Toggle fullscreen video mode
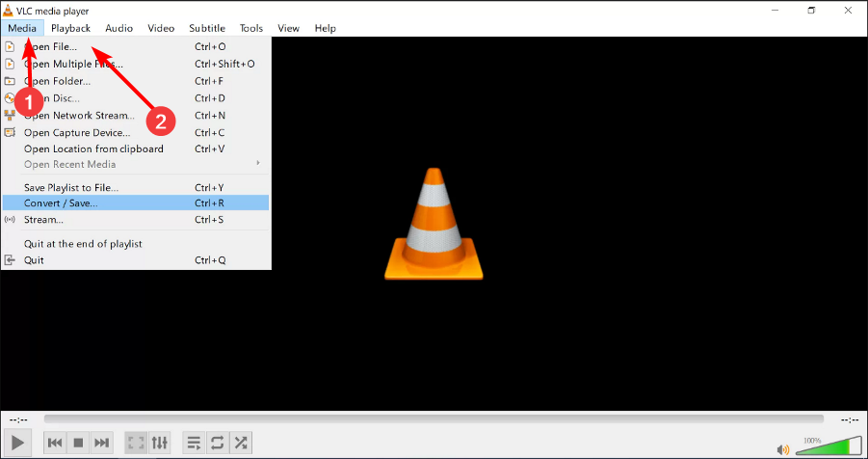The height and width of the screenshot is (459, 868). point(136,443)
